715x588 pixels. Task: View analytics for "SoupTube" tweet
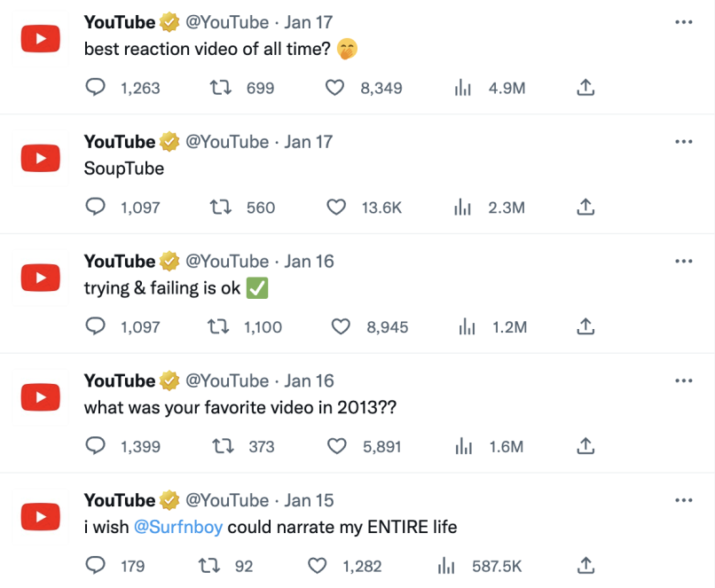click(x=462, y=208)
